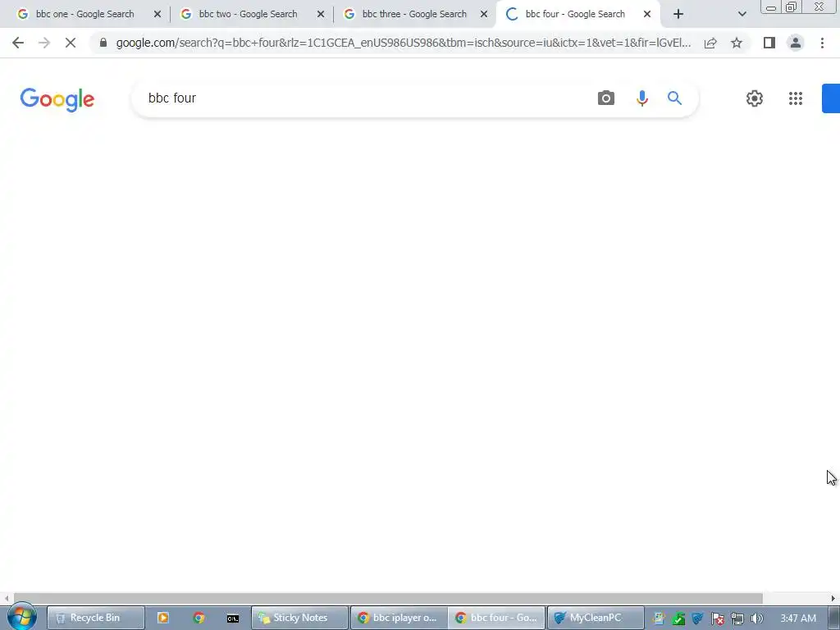Bookmark this page with star
840x630 pixels.
click(x=737, y=43)
